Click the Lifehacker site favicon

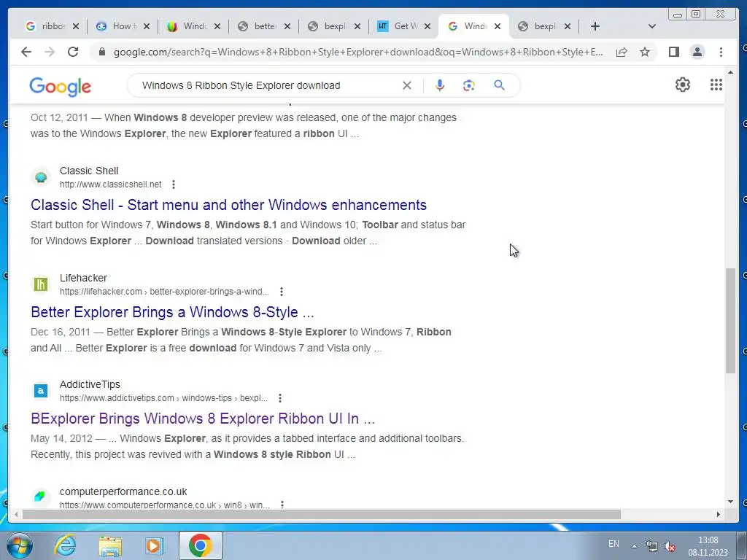(x=41, y=284)
